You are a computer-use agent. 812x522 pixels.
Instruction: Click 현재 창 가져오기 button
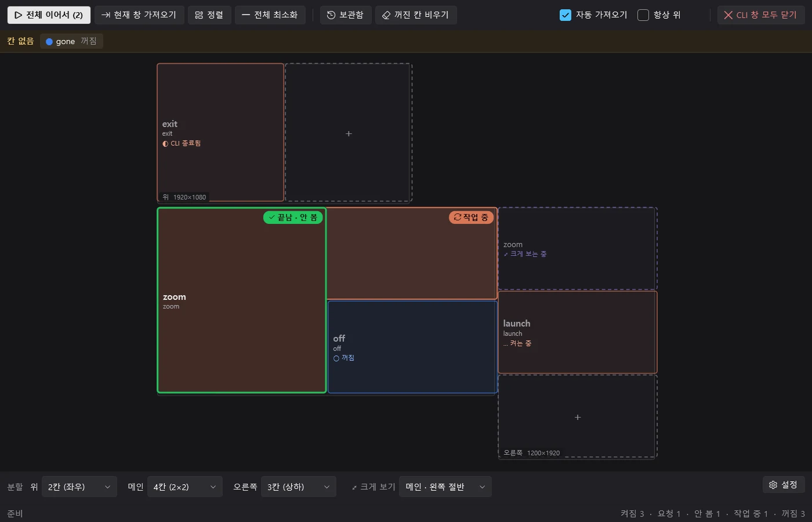click(x=139, y=15)
